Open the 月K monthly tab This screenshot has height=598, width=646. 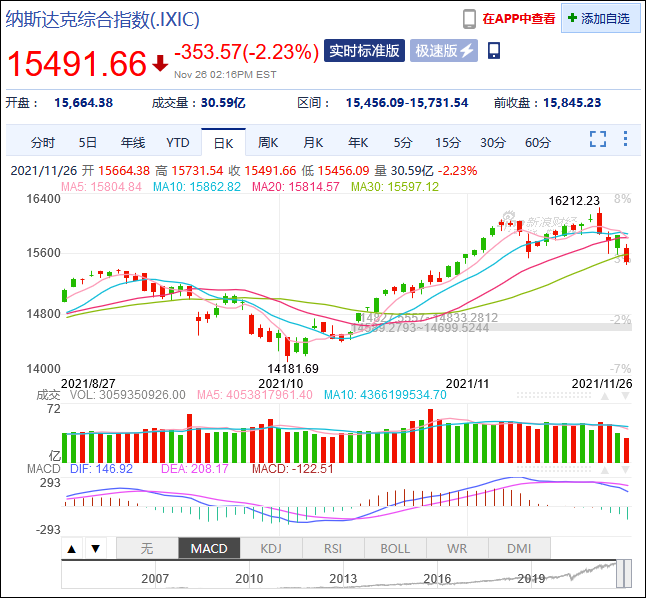[313, 143]
